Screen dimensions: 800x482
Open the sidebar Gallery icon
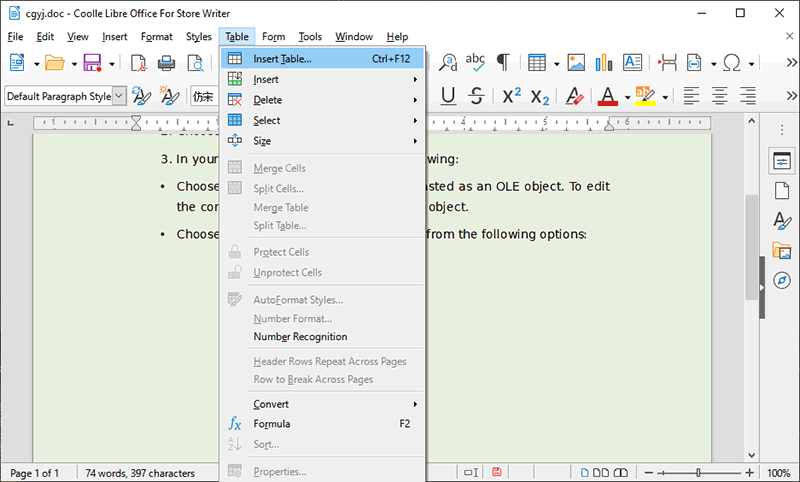pos(781,250)
